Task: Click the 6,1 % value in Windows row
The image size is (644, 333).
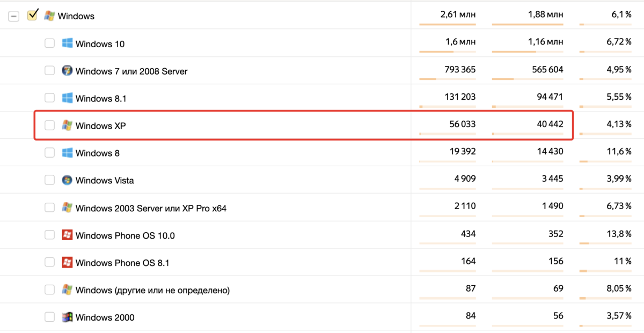Action: 621,14
